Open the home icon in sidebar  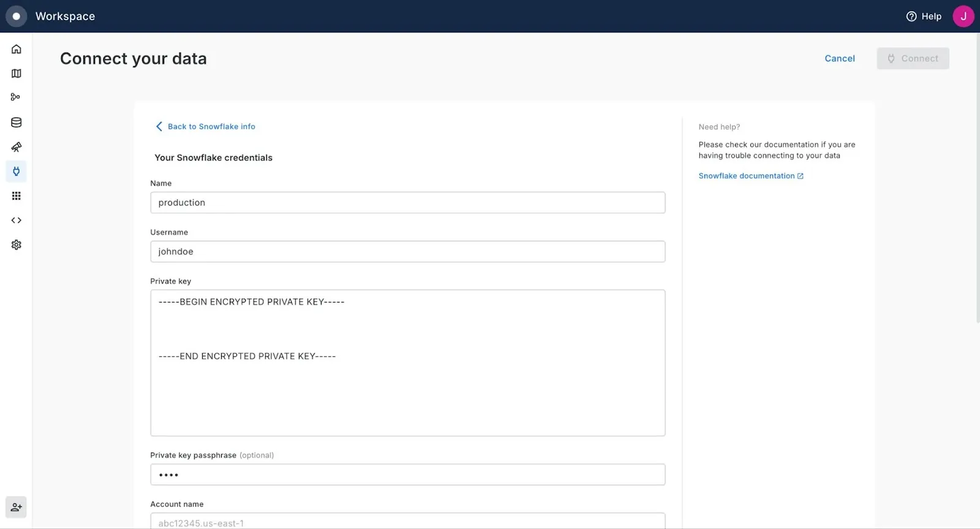pyautogui.click(x=17, y=49)
